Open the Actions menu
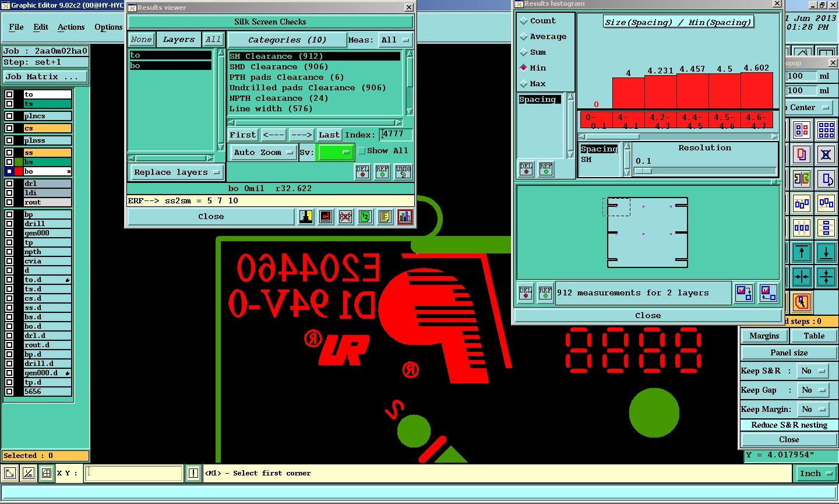The image size is (839, 504). (71, 27)
